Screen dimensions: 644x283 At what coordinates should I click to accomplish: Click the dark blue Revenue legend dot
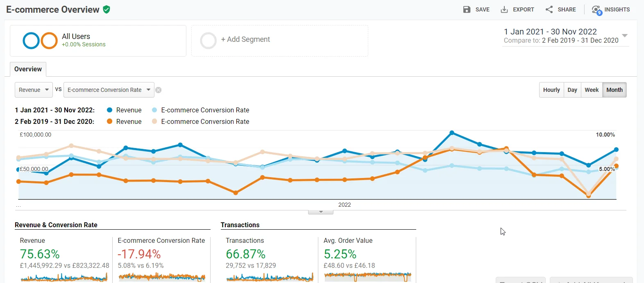pyautogui.click(x=109, y=110)
